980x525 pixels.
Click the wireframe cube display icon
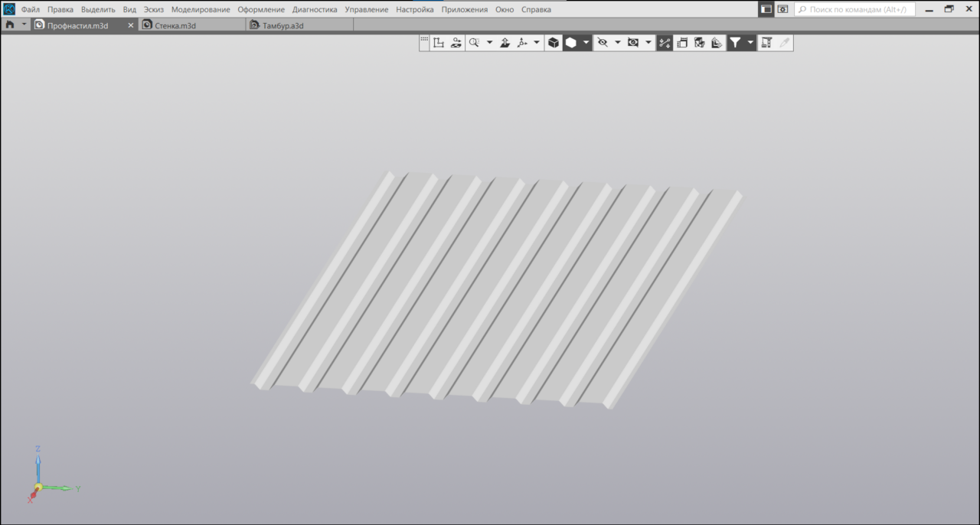pyautogui.click(x=554, y=43)
